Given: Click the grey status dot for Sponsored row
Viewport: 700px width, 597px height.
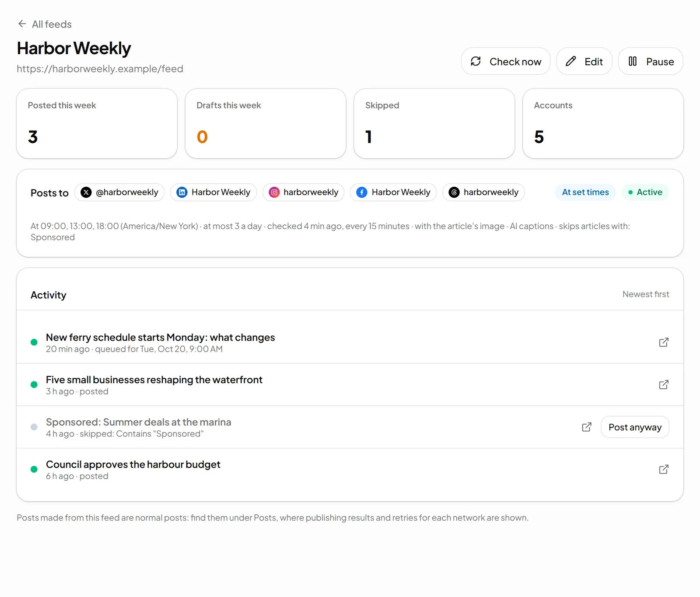Looking at the screenshot, I should [34, 427].
